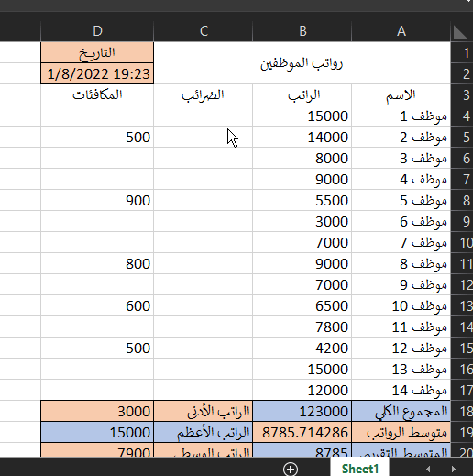Select bonus cell 900
Viewport: 473px width, 476px height.
pos(97,200)
